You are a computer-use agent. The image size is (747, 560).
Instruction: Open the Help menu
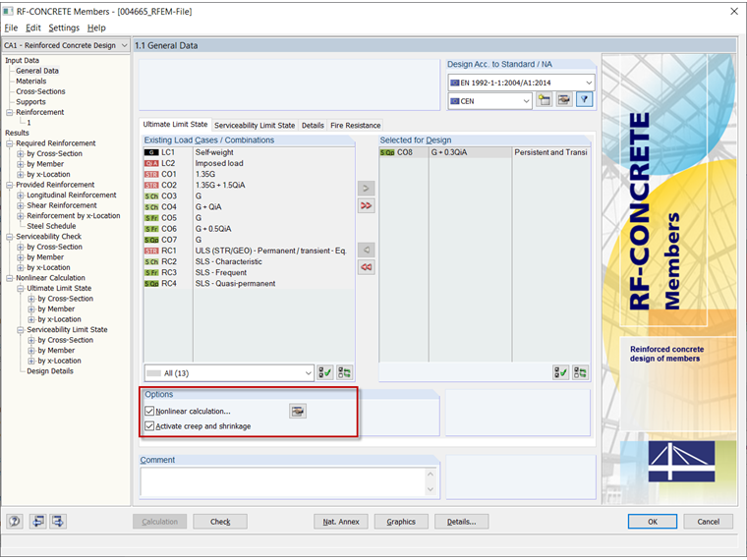[96, 28]
